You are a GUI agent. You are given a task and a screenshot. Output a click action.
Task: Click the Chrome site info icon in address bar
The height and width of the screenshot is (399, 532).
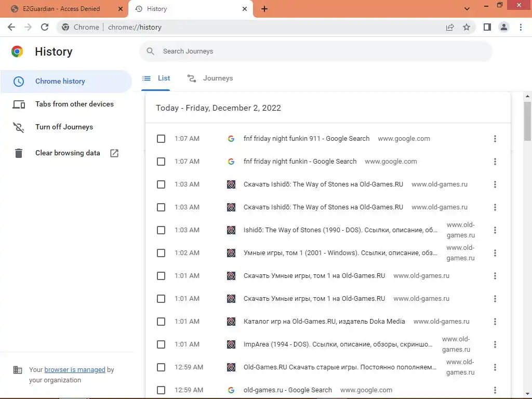65,27
